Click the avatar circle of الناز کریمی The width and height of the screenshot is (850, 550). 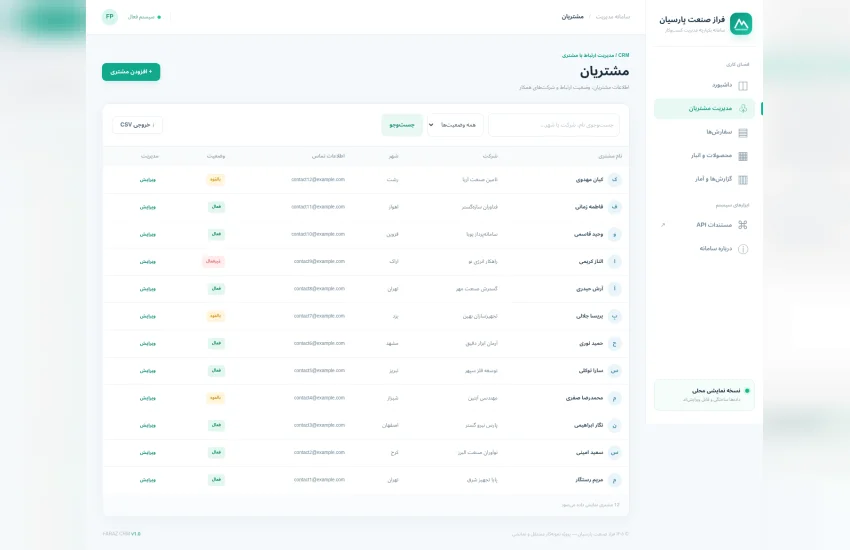coord(614,261)
